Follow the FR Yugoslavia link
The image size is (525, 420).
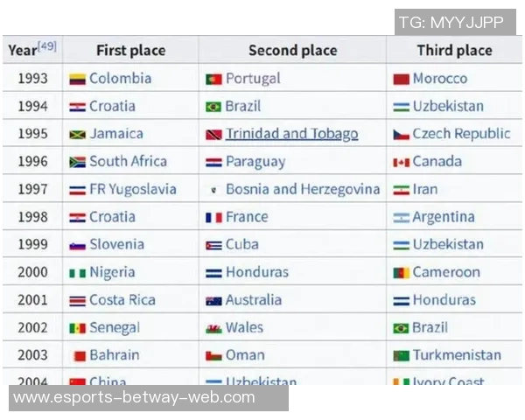132,189
